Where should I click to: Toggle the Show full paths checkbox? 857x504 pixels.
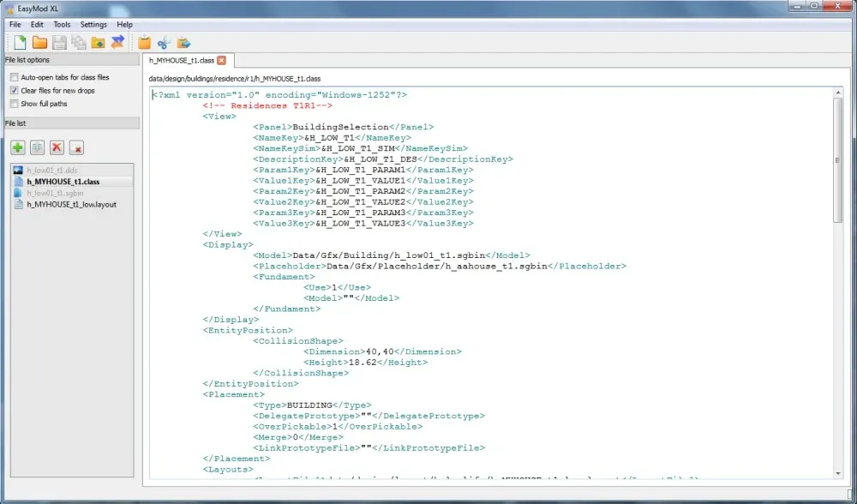pyautogui.click(x=14, y=104)
